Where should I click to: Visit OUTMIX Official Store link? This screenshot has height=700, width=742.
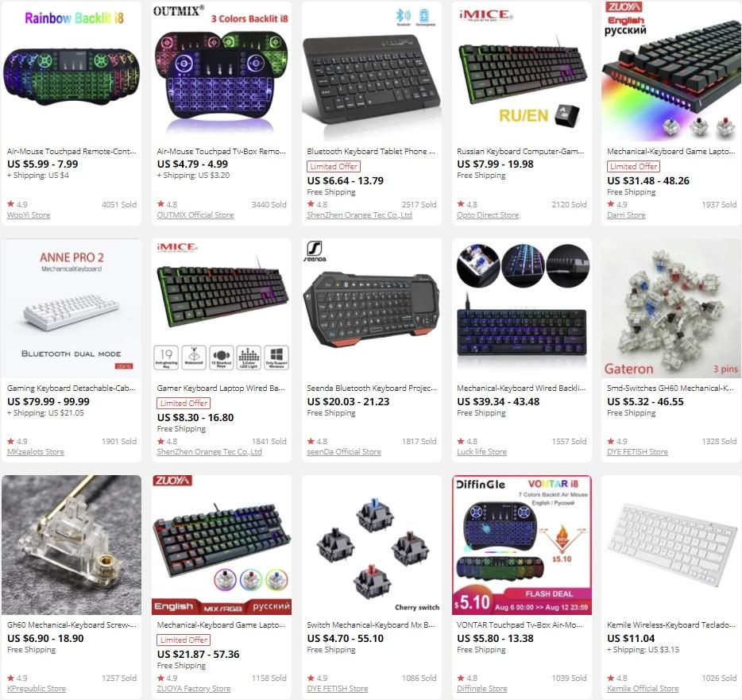(195, 215)
